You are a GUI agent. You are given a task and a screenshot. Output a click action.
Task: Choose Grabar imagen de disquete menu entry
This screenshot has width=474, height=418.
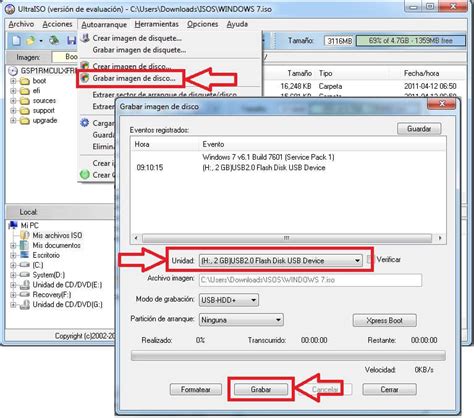click(x=139, y=50)
